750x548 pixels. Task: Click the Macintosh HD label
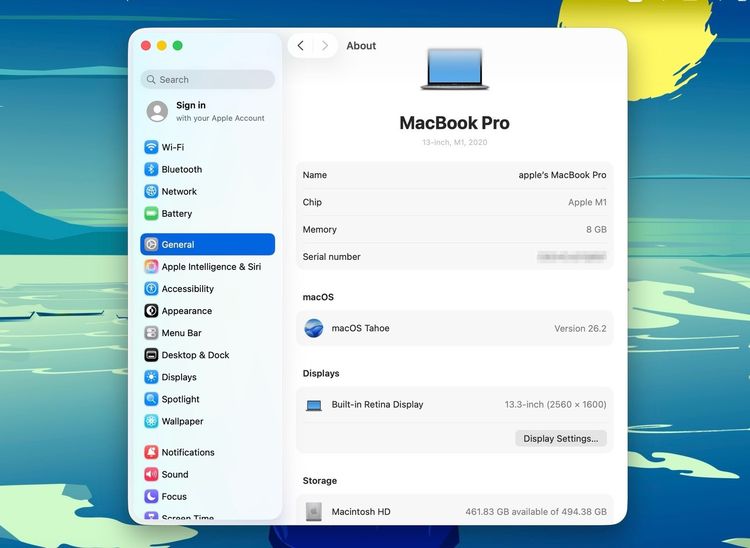361,512
